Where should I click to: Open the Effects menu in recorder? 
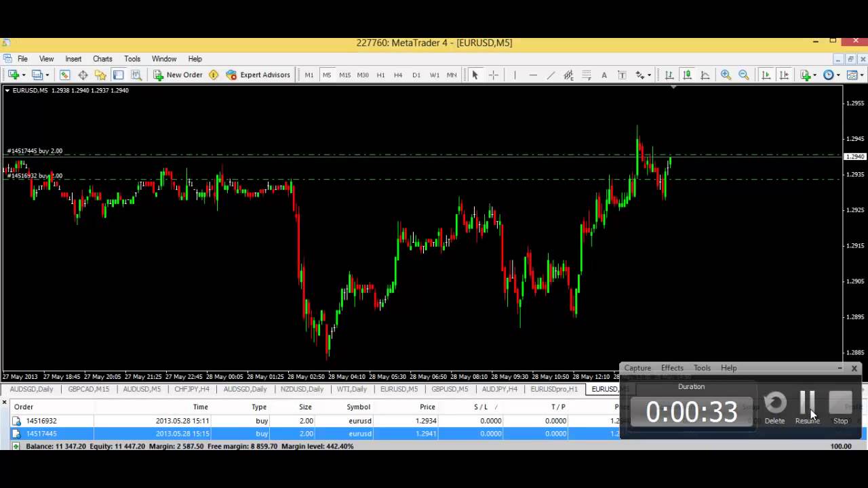point(672,368)
